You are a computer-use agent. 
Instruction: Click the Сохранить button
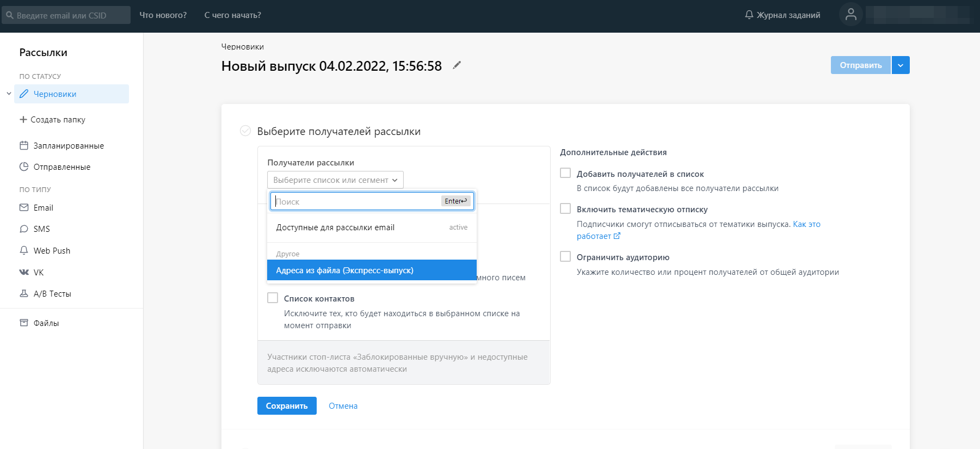[x=287, y=405]
